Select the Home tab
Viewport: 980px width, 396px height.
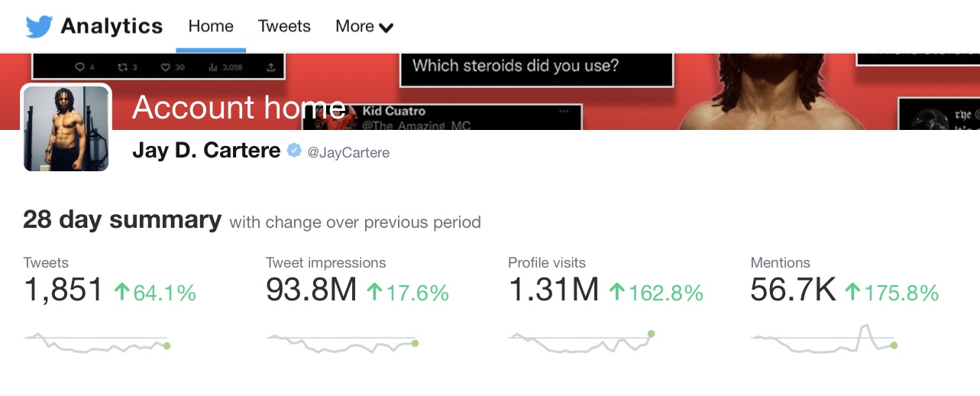click(211, 27)
